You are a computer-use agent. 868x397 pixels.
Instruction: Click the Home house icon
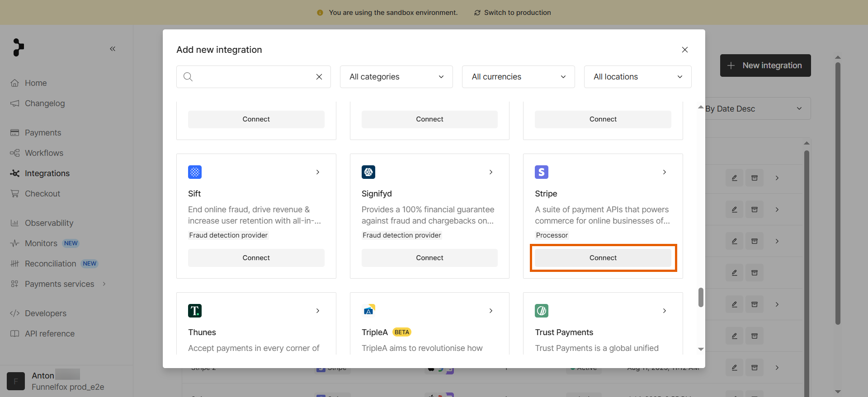coord(15,83)
